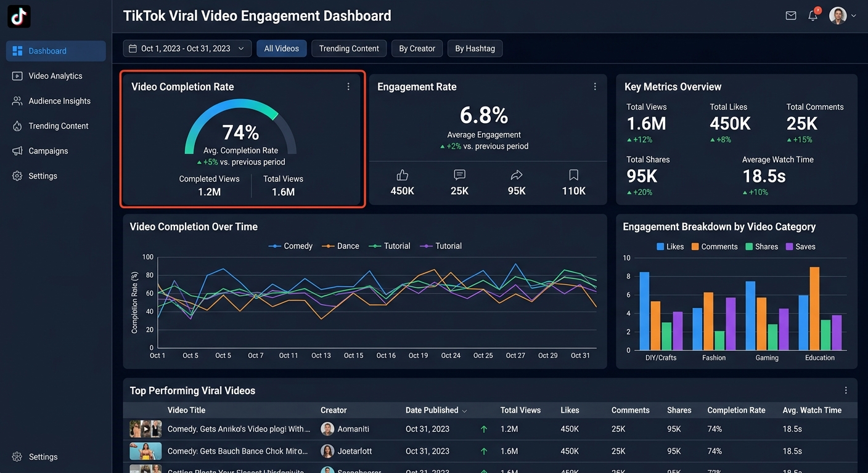Click the bookmark saves icon
This screenshot has width=868, height=473.
573,176
